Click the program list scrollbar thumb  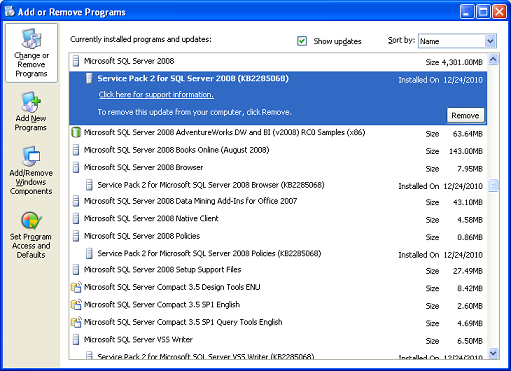pos(493,185)
